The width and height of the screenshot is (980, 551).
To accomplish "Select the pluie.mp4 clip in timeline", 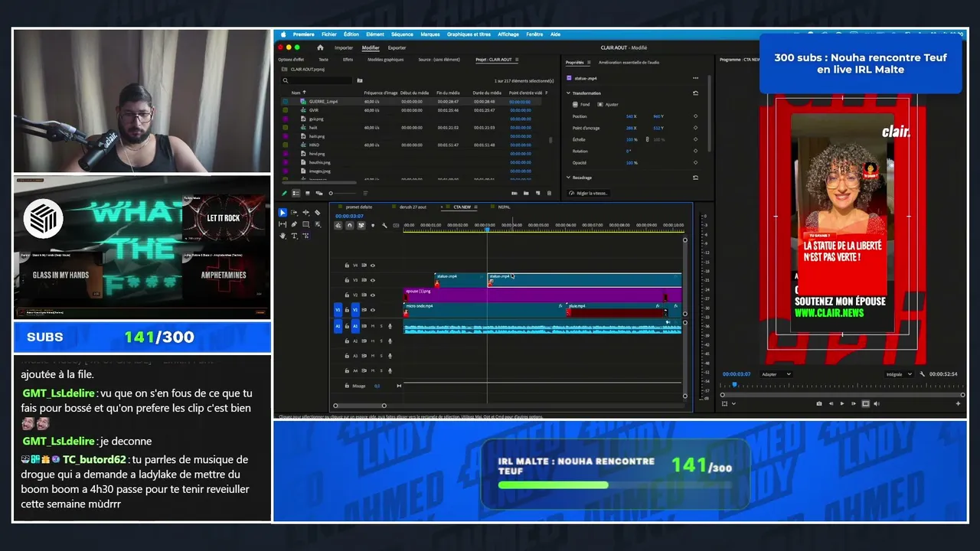I will click(616, 310).
